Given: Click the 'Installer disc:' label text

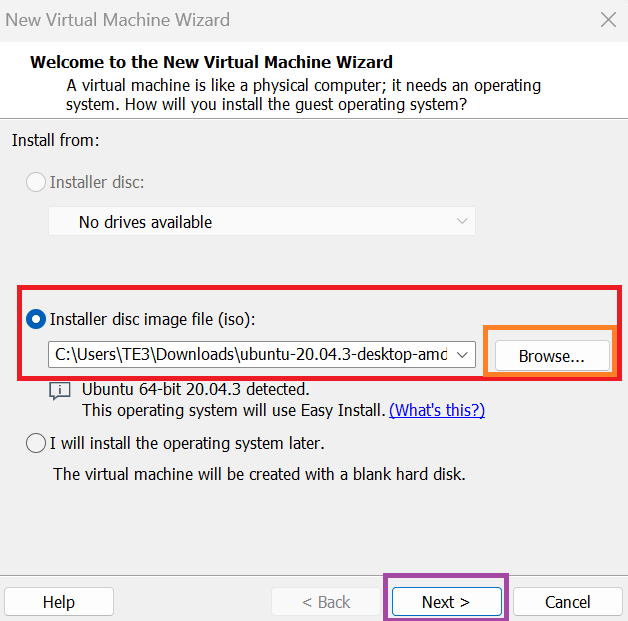Looking at the screenshot, I should (x=97, y=183).
